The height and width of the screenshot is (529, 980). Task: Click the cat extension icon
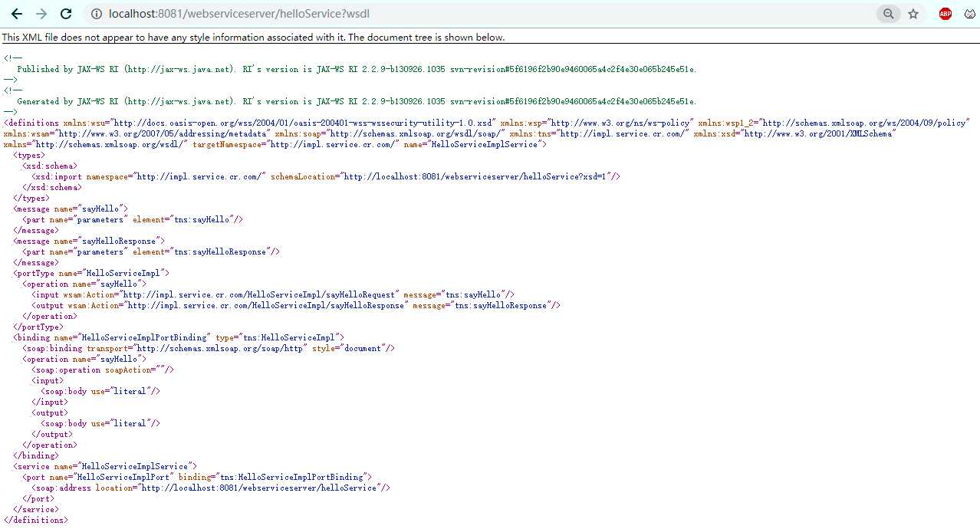970,14
